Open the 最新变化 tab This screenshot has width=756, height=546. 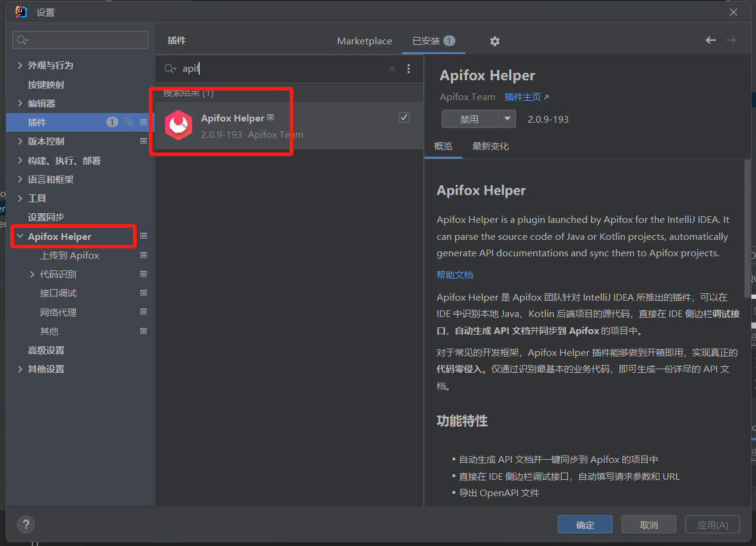click(491, 146)
